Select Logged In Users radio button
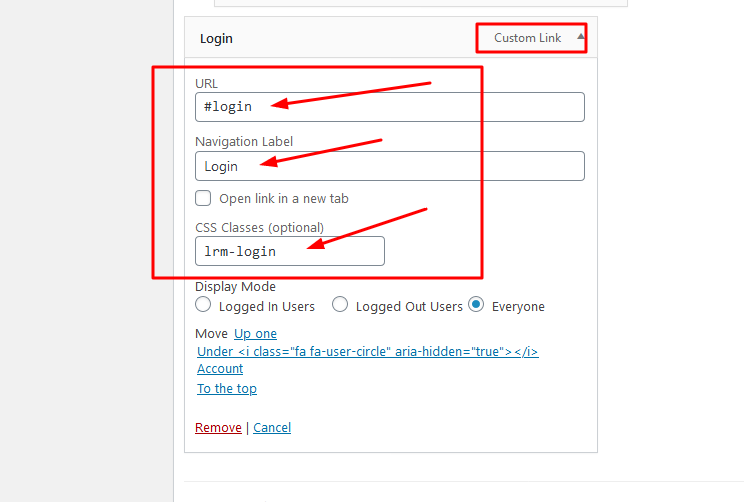This screenshot has height=502, width=744. pyautogui.click(x=203, y=305)
